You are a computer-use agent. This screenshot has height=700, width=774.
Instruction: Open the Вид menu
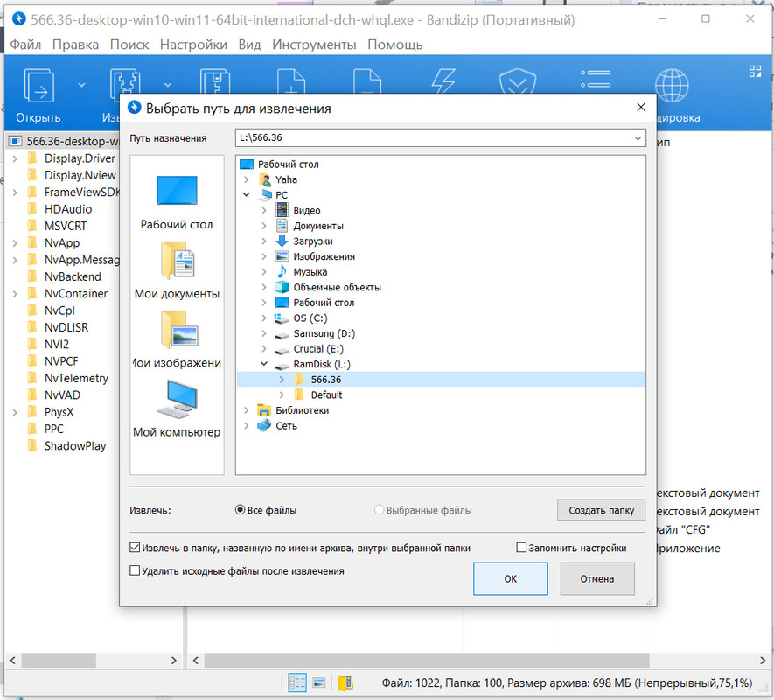(249, 45)
